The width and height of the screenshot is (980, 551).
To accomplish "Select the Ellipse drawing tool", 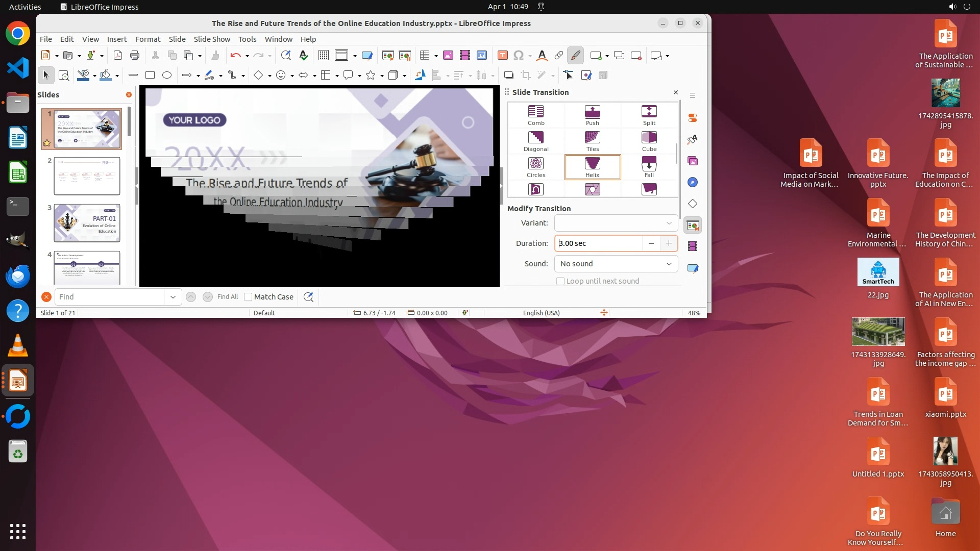I will pyautogui.click(x=167, y=76).
